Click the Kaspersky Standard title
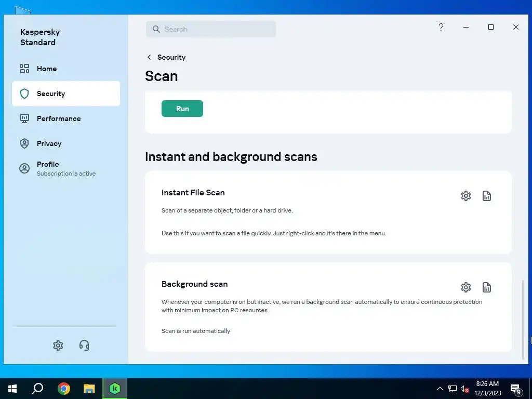532x399 pixels. click(40, 37)
